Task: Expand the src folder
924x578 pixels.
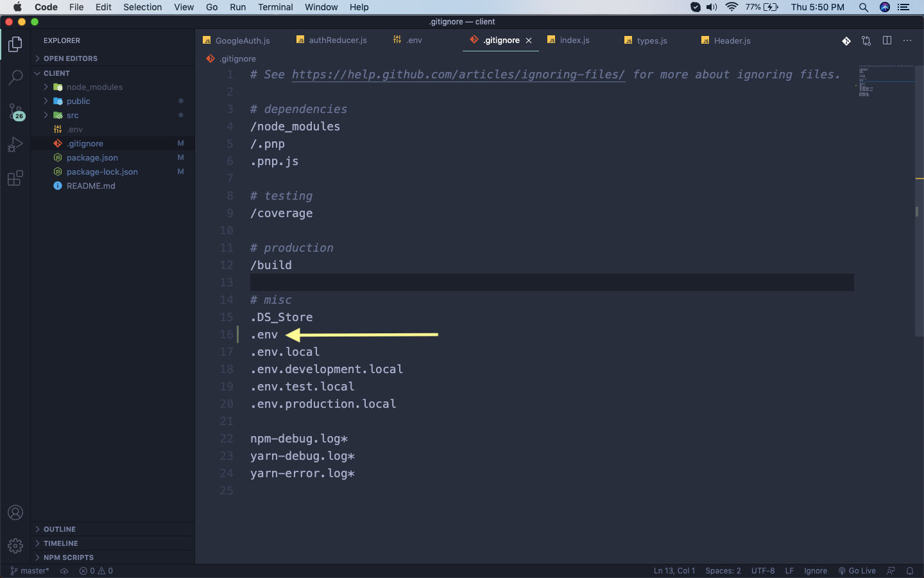Action: pos(72,116)
